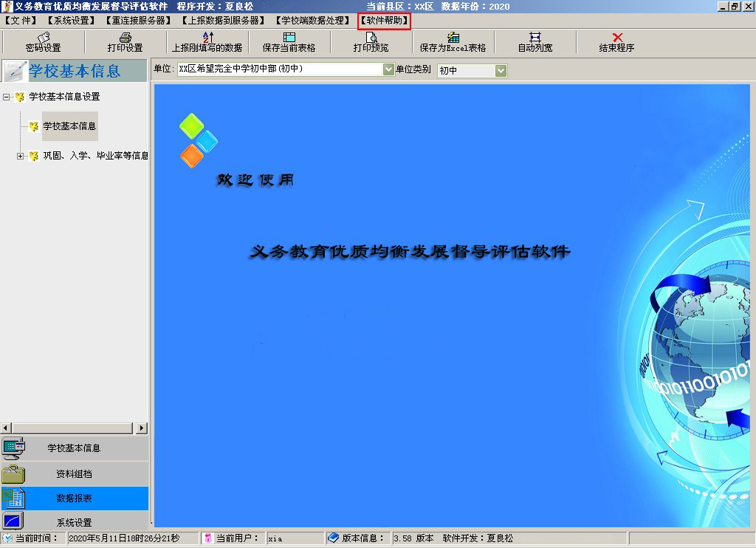
Task: Click the tree horizontal scrollbar track
Action: 72,428
